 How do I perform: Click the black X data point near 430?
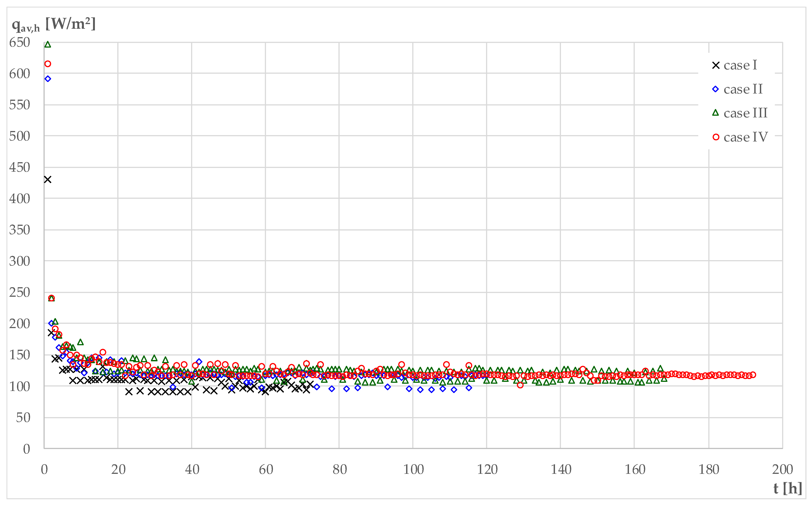click(x=48, y=180)
